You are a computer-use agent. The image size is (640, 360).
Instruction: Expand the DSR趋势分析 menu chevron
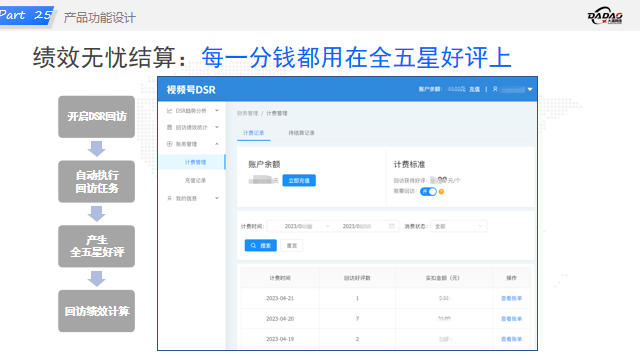(x=217, y=111)
